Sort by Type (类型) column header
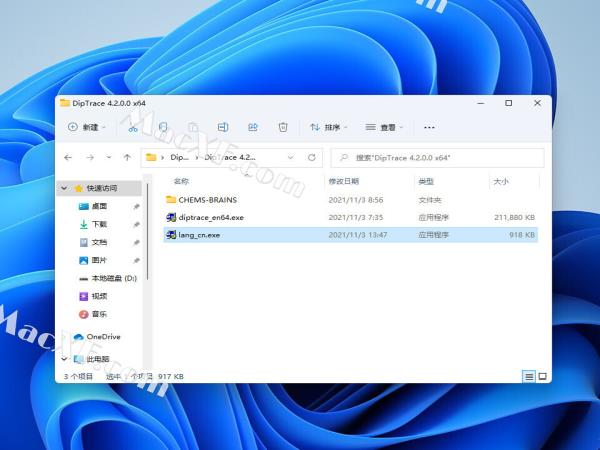The height and width of the screenshot is (450, 600). pos(426,181)
